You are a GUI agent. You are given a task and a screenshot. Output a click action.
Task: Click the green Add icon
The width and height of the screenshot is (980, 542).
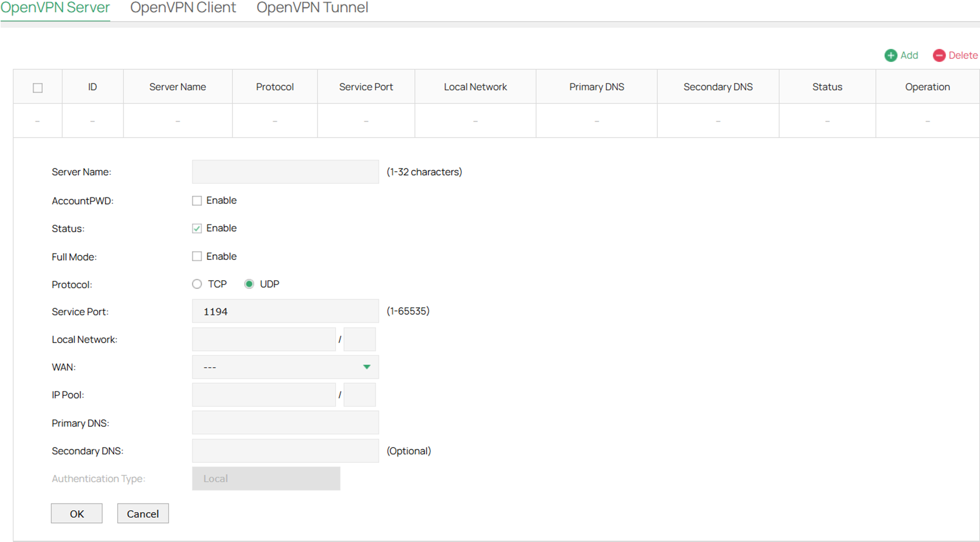coord(890,55)
